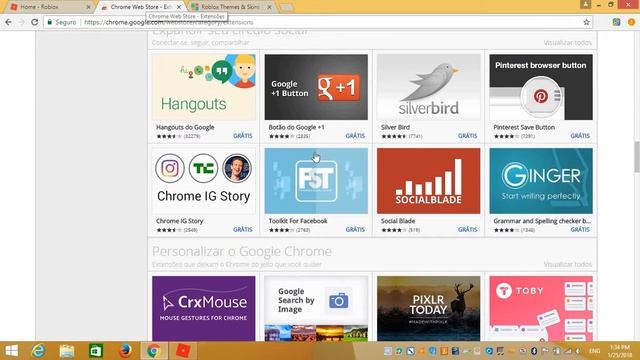Open the Chrome IG Story thumbnail
This screenshot has width=640, height=360.
pyautogui.click(x=204, y=181)
